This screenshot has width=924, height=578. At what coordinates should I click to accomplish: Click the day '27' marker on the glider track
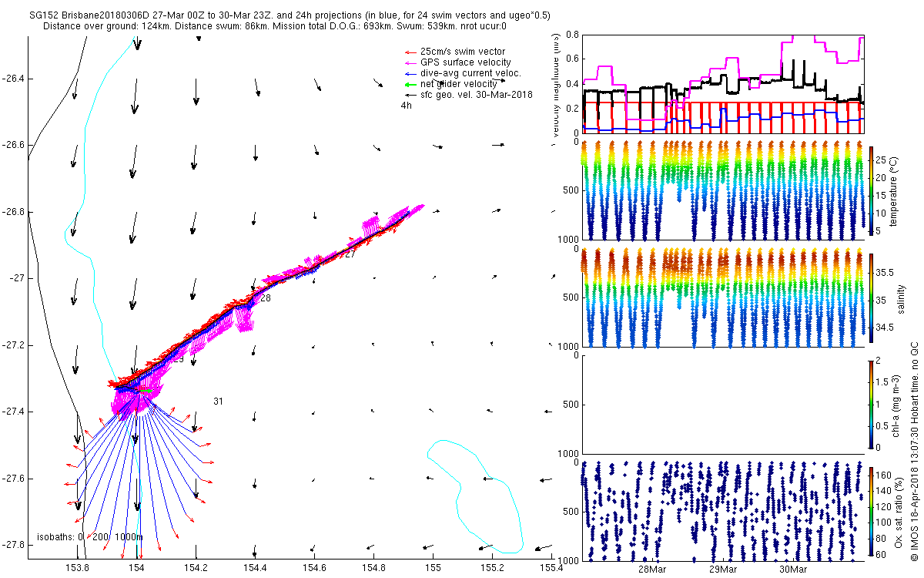[350, 254]
